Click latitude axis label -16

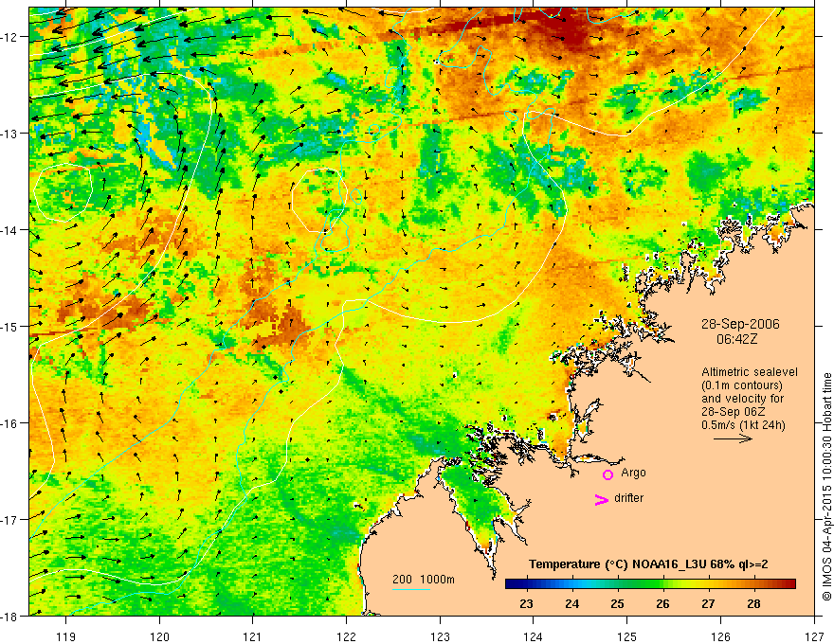point(10,423)
